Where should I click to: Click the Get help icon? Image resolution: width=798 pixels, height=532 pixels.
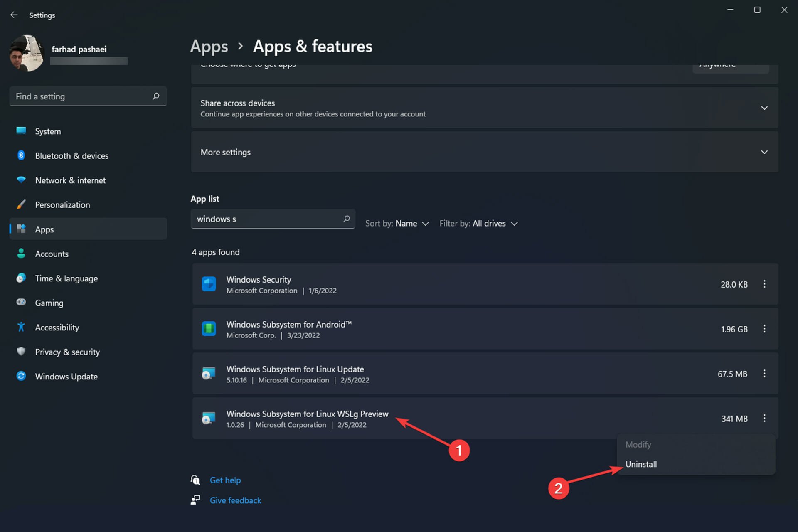point(195,480)
